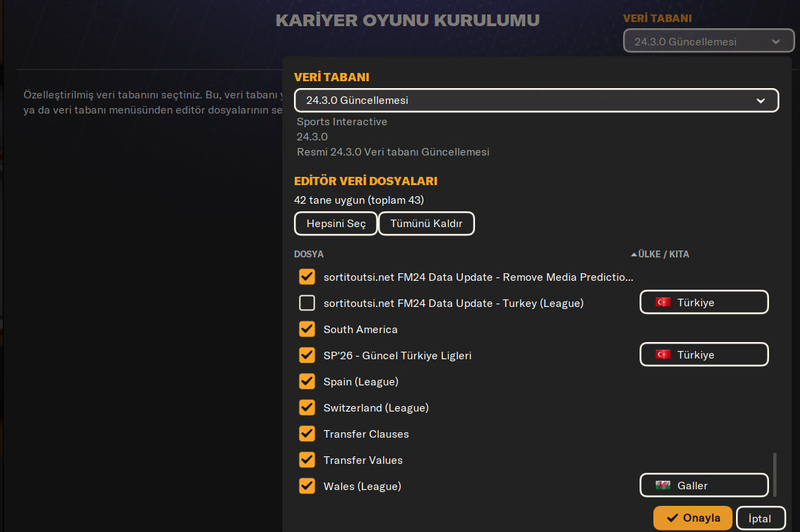This screenshot has height=532, width=800.
Task: Click the Turkey flag beside sortitoutsi Turkey League
Action: [x=662, y=302]
